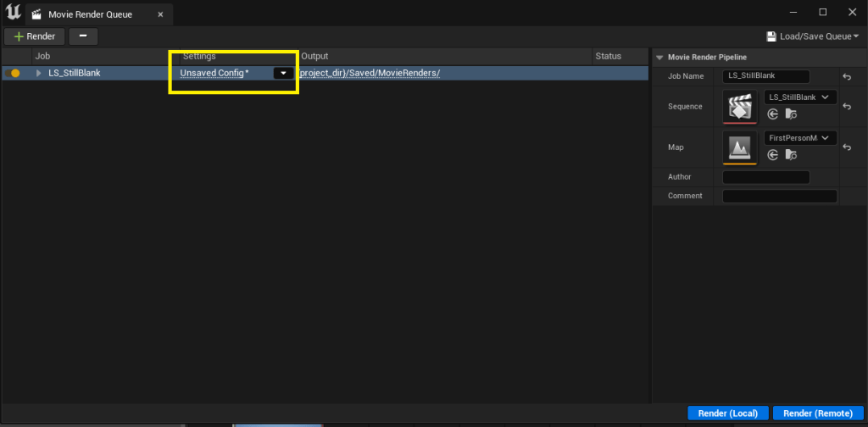Screen dimensions: 868x427
Task: Use selected asset for Map
Action: pyautogui.click(x=772, y=154)
